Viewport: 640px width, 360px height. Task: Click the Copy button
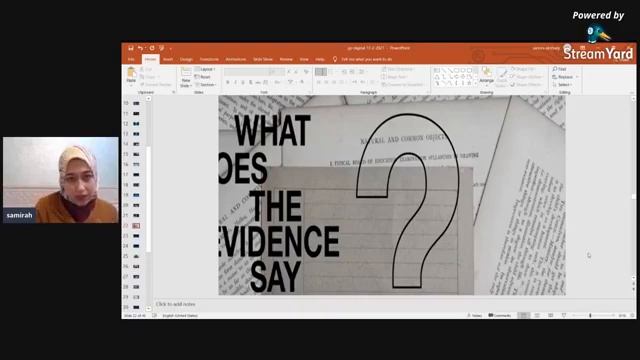pyautogui.click(x=149, y=77)
